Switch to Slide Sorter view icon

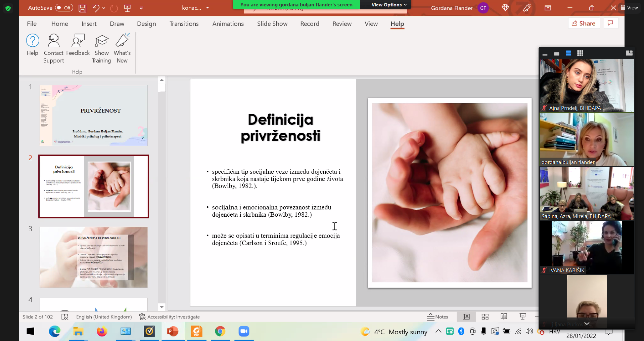[x=485, y=316]
